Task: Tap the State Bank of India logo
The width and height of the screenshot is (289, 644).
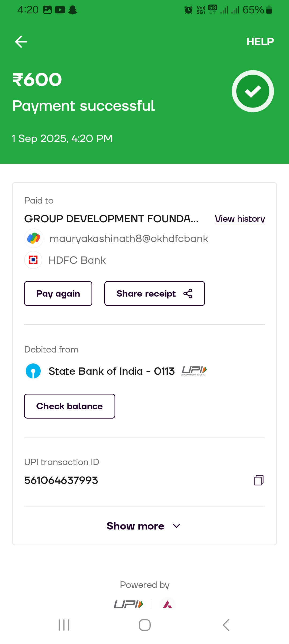Action: 33,371
